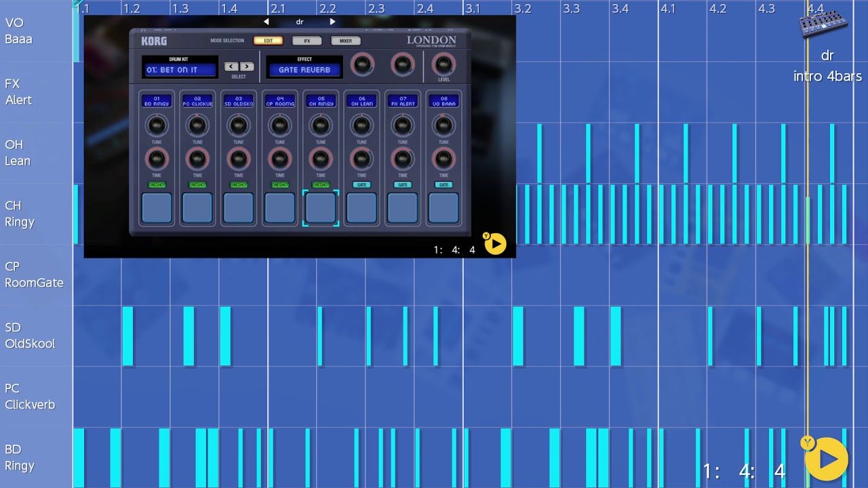Tap drum pad 08 VO Baaa
The width and height of the screenshot is (868, 488).
443,208
